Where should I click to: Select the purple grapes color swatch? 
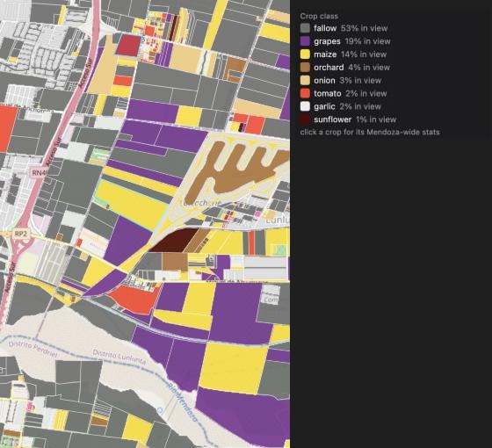[x=305, y=41]
